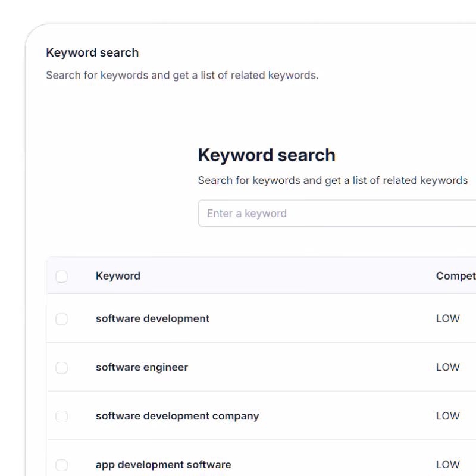Screen dimensions: 476x476
Task: Check the box for 'software development'
Action: [x=62, y=319]
